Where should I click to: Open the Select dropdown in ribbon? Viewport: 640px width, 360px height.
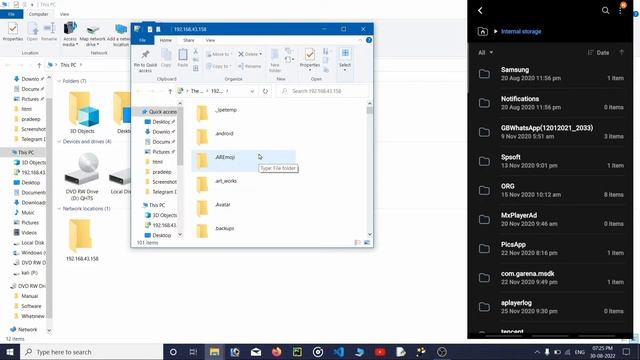point(345,60)
